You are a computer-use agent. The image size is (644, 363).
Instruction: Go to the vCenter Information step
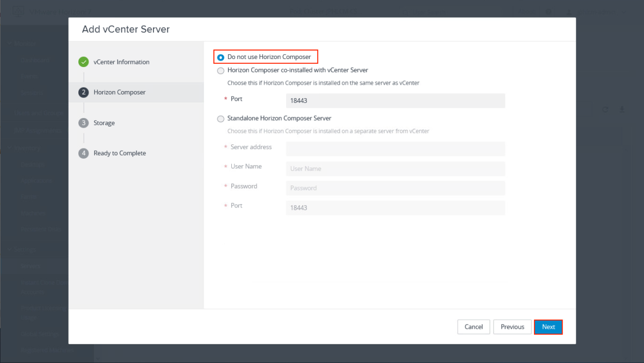point(121,62)
